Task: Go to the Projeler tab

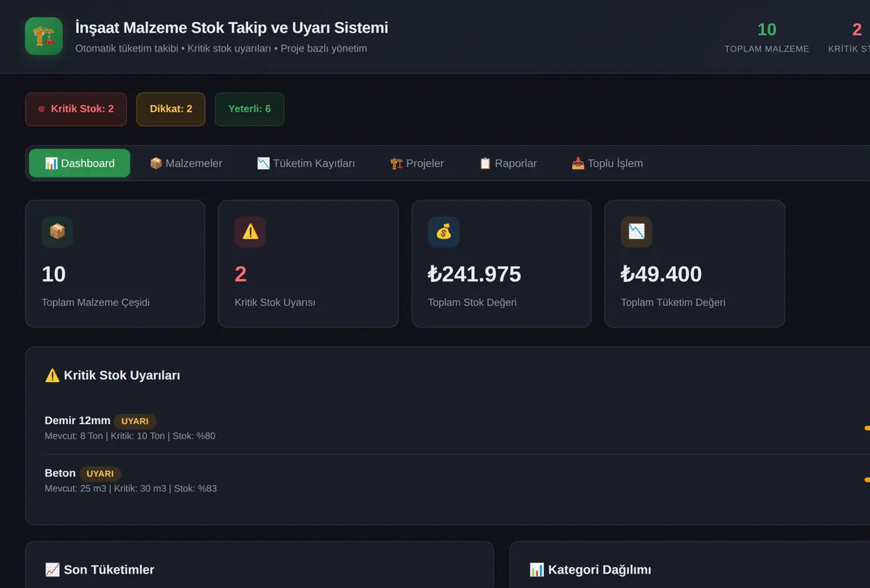Action: click(x=417, y=163)
